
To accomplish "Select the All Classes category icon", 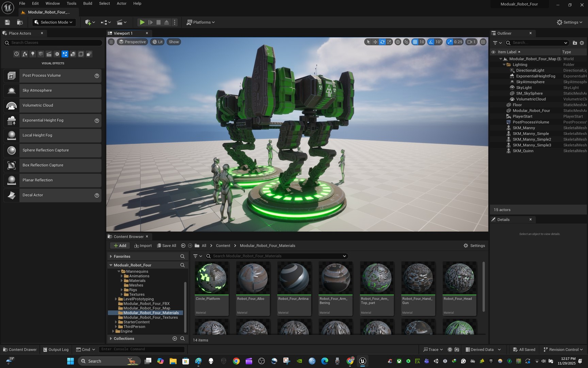I will point(89,54).
